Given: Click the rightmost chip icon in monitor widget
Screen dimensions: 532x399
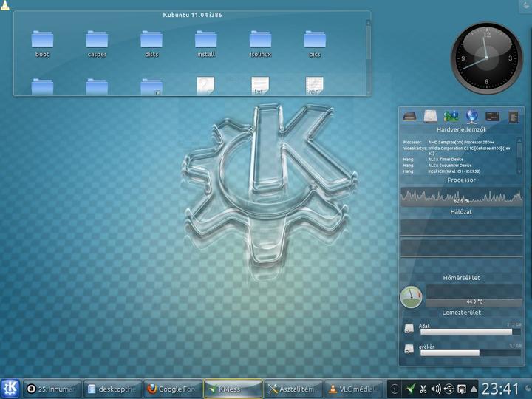Looking at the screenshot, I should (x=514, y=117).
